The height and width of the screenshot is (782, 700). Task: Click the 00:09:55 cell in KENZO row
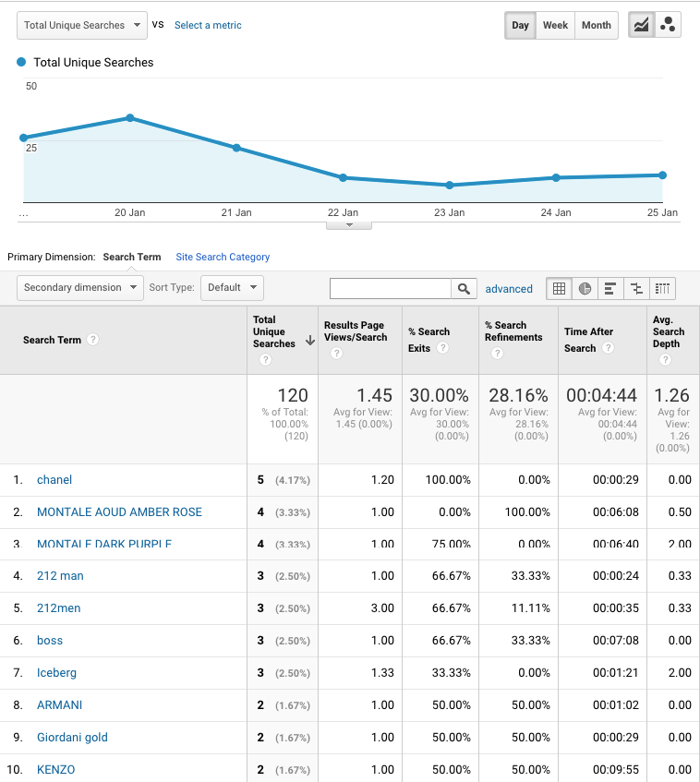point(616,769)
